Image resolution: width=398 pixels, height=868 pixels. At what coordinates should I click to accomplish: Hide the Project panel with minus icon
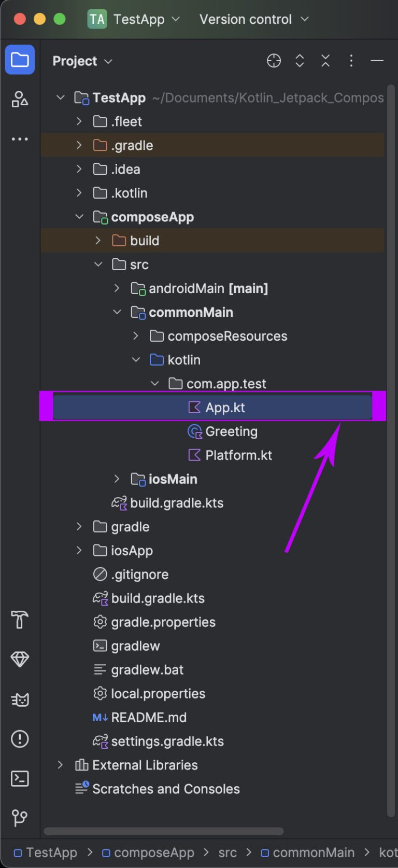point(377,61)
